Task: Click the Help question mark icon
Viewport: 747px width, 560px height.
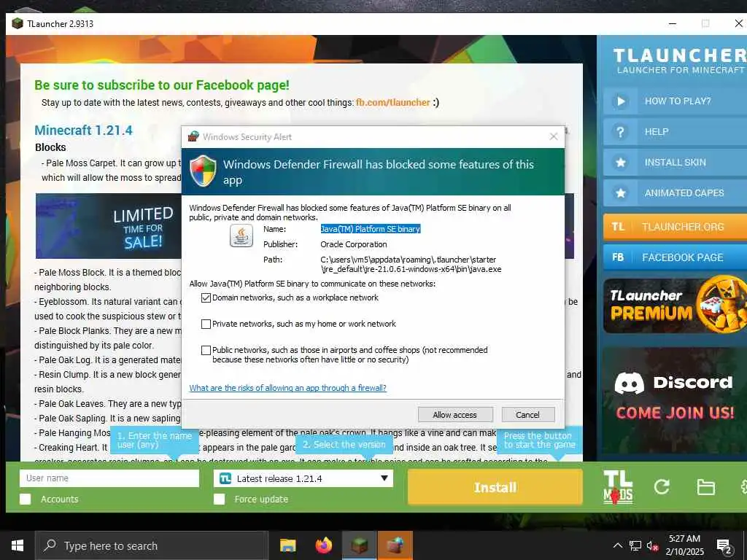Action: (620, 132)
